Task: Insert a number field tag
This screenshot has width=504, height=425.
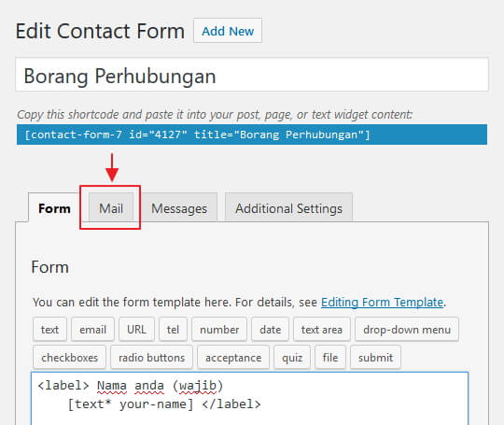Action: pos(219,329)
